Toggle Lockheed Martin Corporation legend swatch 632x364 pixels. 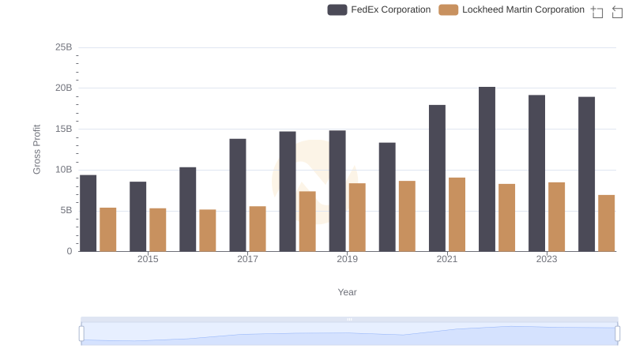pos(448,9)
